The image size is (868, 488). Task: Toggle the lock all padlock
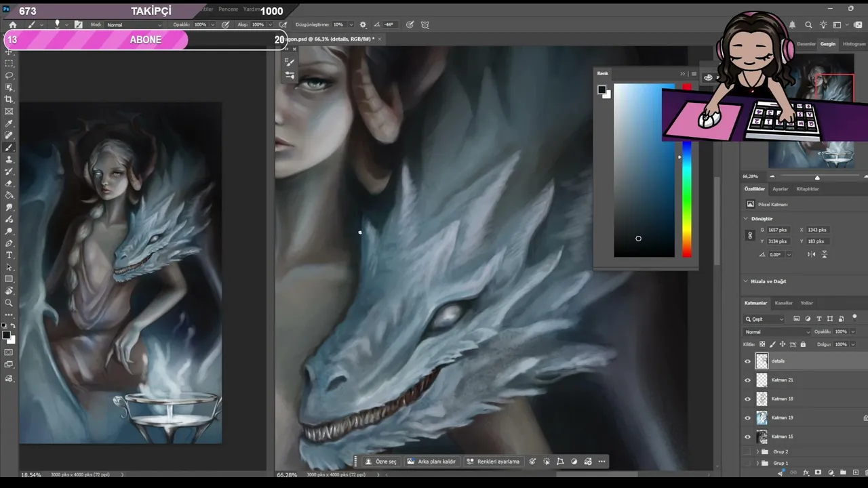803,344
